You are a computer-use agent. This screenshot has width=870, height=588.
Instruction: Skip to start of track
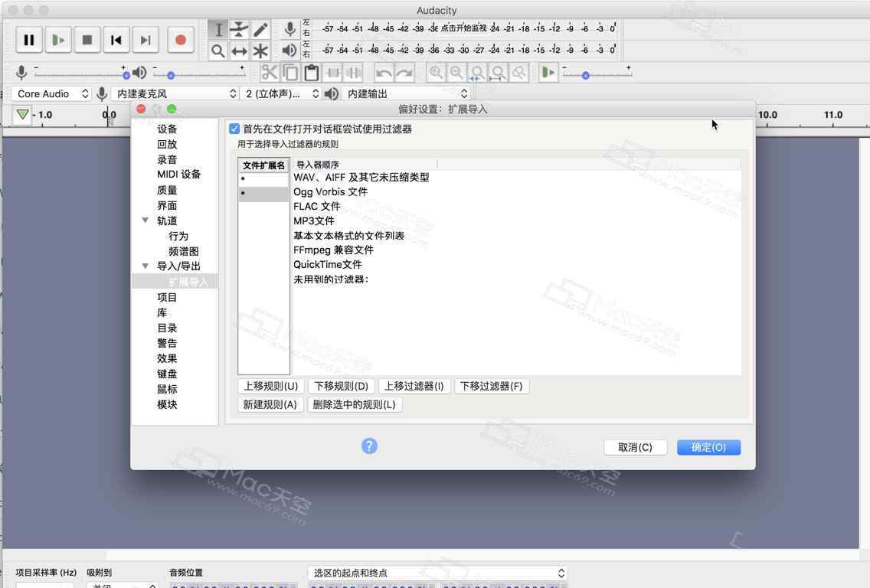(116, 40)
